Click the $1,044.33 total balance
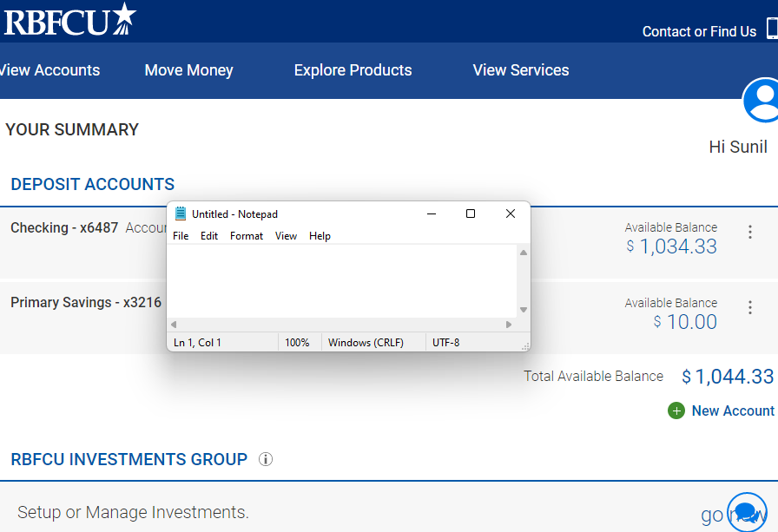 [728, 377]
